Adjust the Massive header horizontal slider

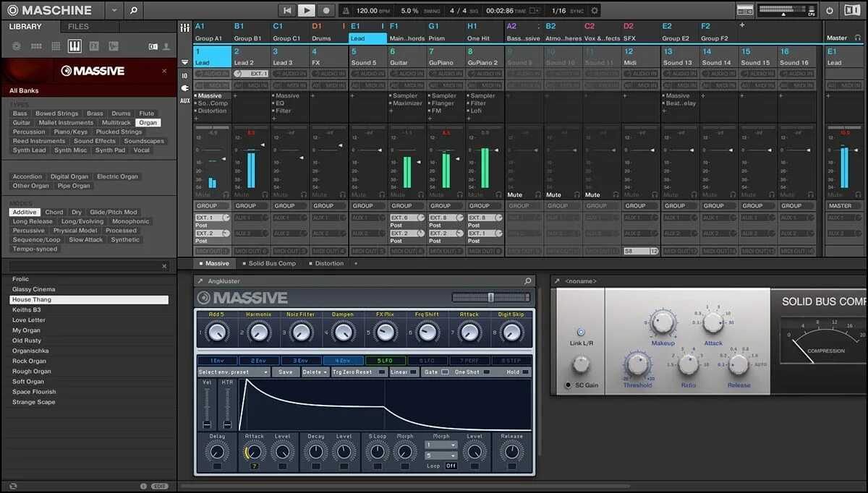pos(491,297)
